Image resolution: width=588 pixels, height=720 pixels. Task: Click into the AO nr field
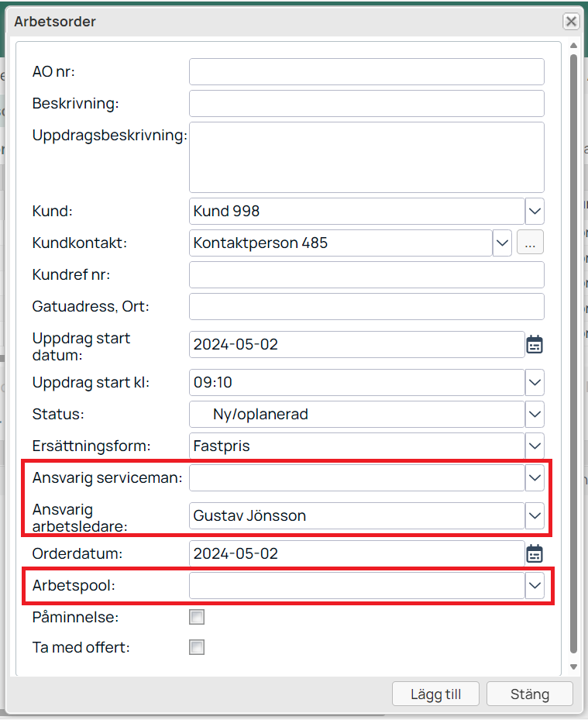pos(366,71)
